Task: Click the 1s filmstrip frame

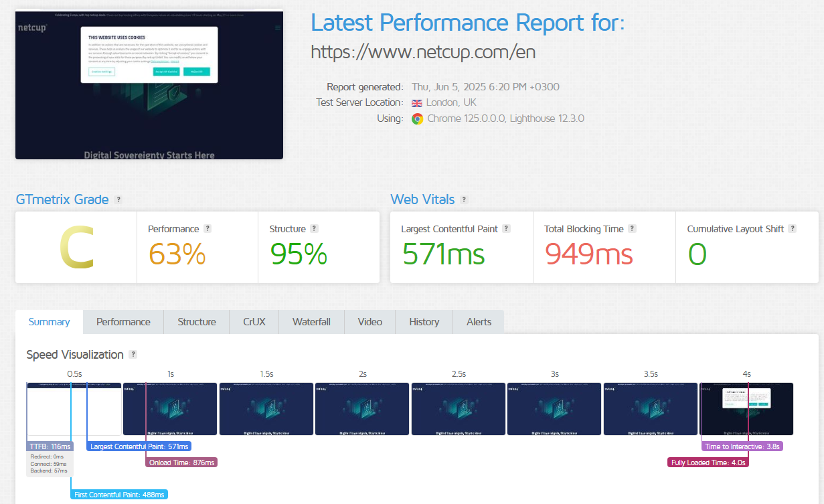Action: 170,409
